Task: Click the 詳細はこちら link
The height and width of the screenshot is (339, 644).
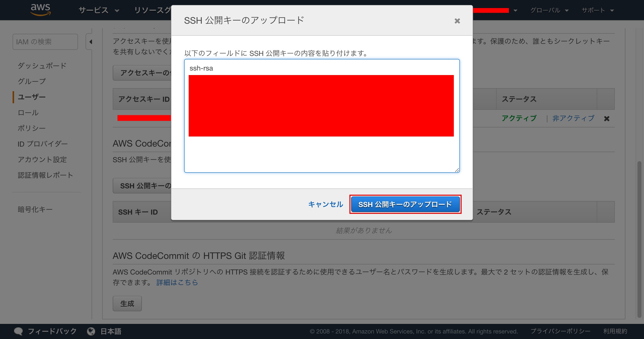Action: (x=177, y=282)
